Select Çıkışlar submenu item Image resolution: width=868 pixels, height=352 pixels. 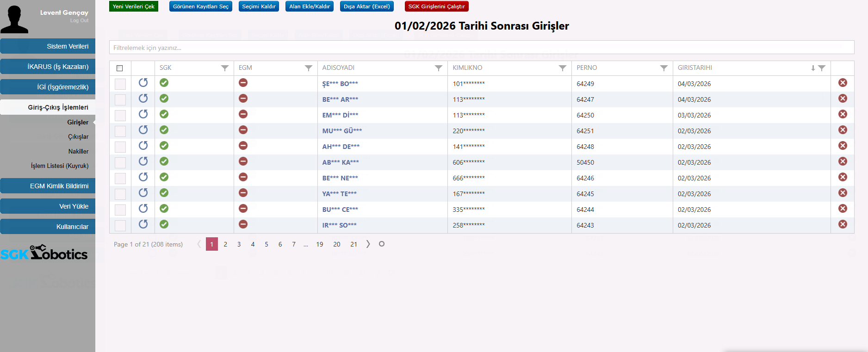(x=78, y=137)
